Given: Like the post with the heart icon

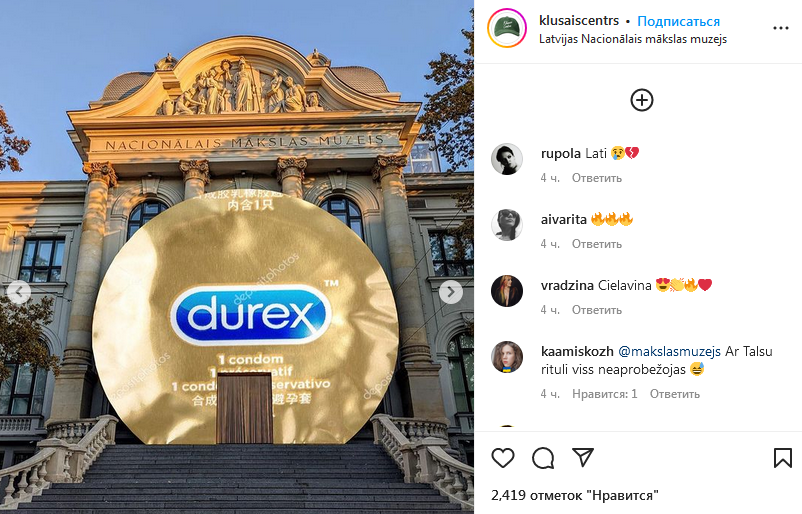Looking at the screenshot, I should tap(503, 458).
